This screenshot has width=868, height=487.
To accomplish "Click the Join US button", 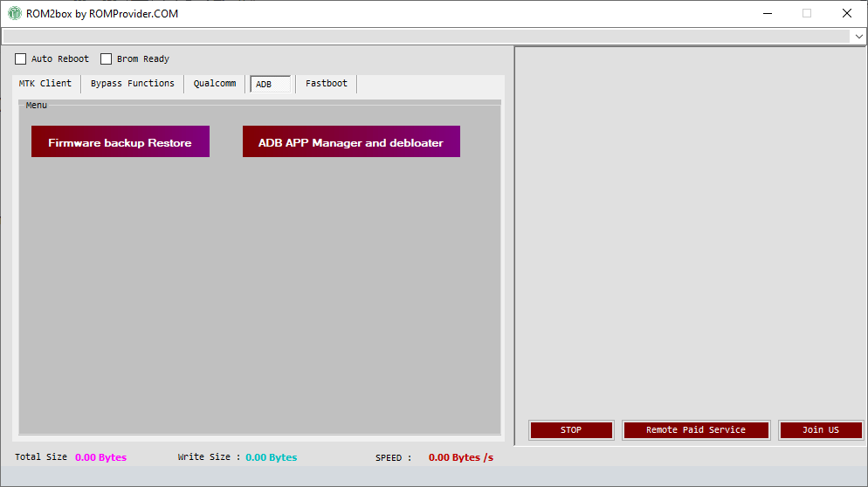I will point(821,430).
